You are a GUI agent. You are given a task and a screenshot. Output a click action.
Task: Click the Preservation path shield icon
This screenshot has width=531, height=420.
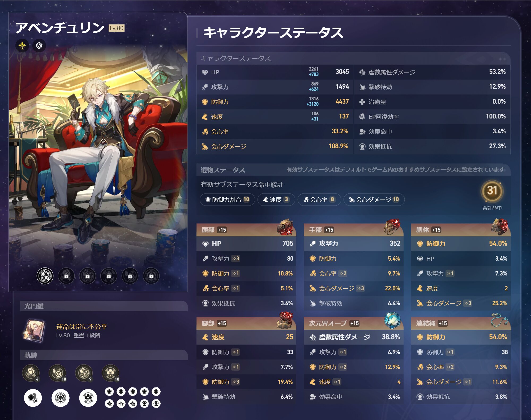click(x=39, y=46)
